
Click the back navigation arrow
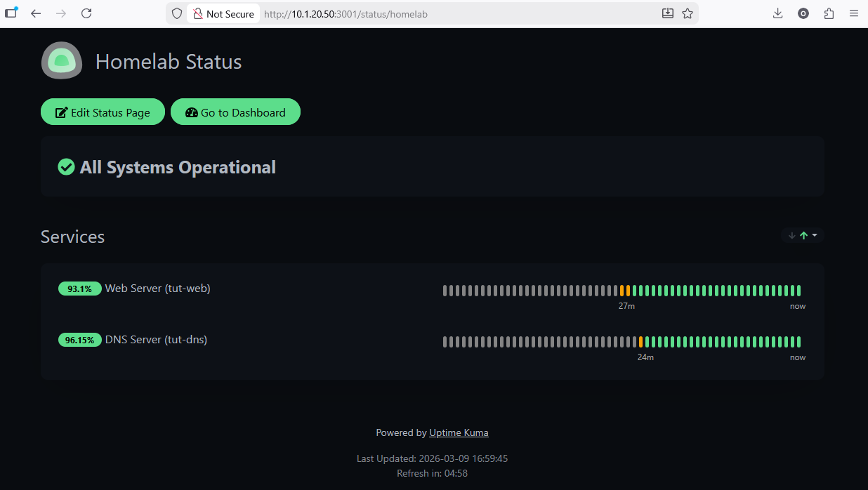36,13
